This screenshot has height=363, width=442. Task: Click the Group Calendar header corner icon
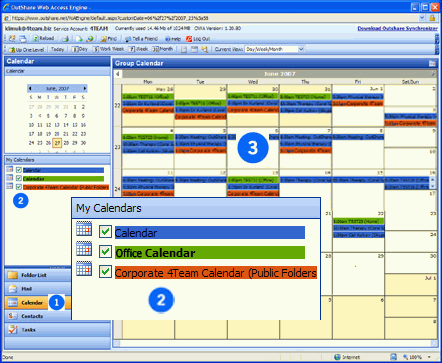click(432, 63)
